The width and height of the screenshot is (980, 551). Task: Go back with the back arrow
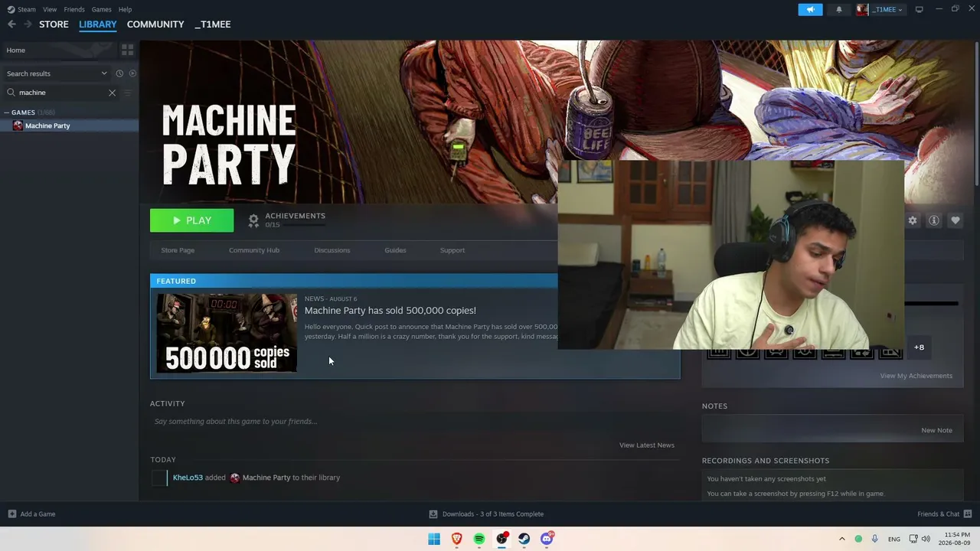tap(11, 24)
